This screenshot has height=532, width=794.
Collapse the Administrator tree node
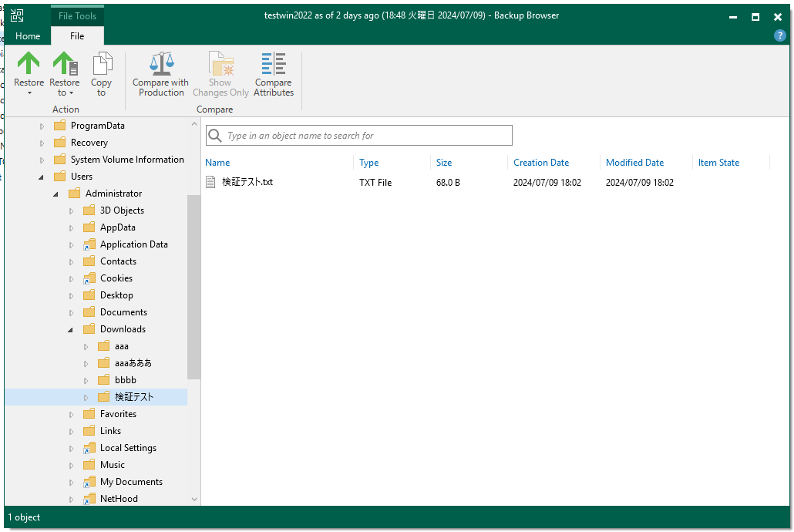[56, 194]
